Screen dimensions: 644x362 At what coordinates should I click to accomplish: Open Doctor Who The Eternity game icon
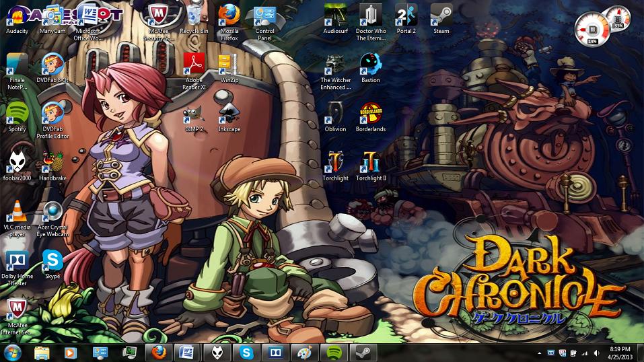click(x=371, y=23)
